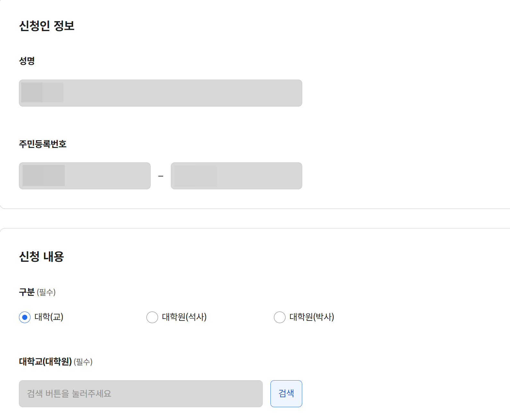Select the 대학원(석사) radio option

coord(152,317)
